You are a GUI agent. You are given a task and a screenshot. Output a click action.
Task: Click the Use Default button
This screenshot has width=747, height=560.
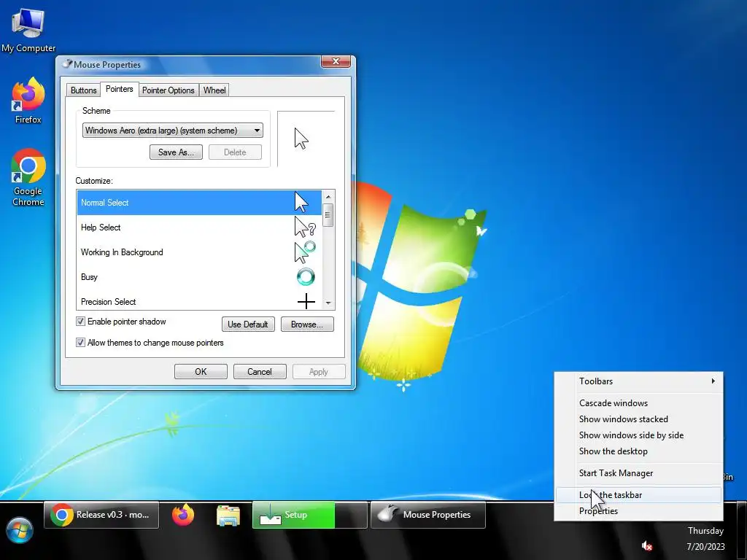248,324
